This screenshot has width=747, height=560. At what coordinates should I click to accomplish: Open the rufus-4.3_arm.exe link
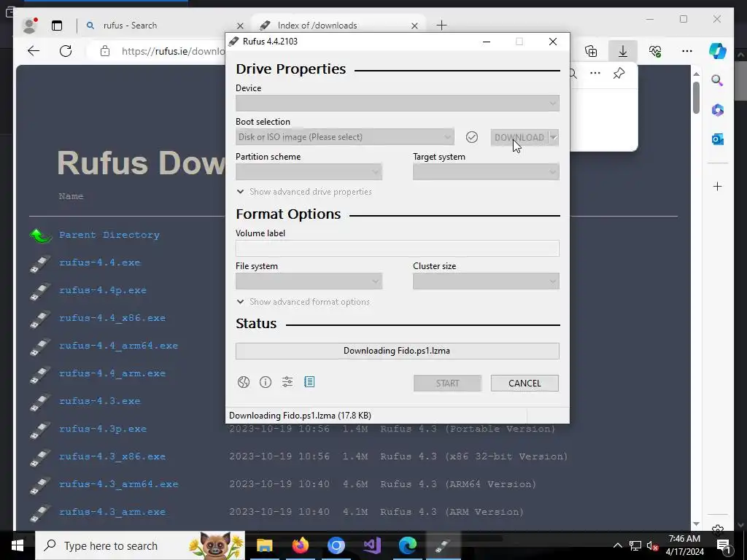click(x=112, y=512)
